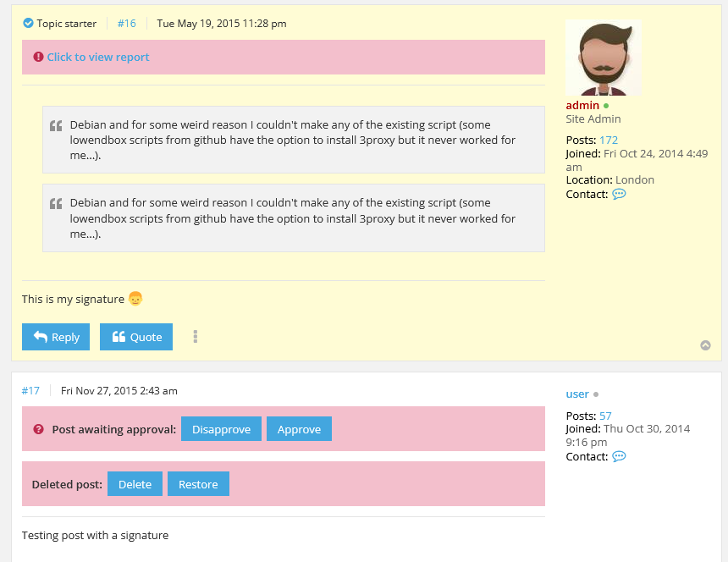
Task: Open post #16 permalink
Action: (x=126, y=24)
